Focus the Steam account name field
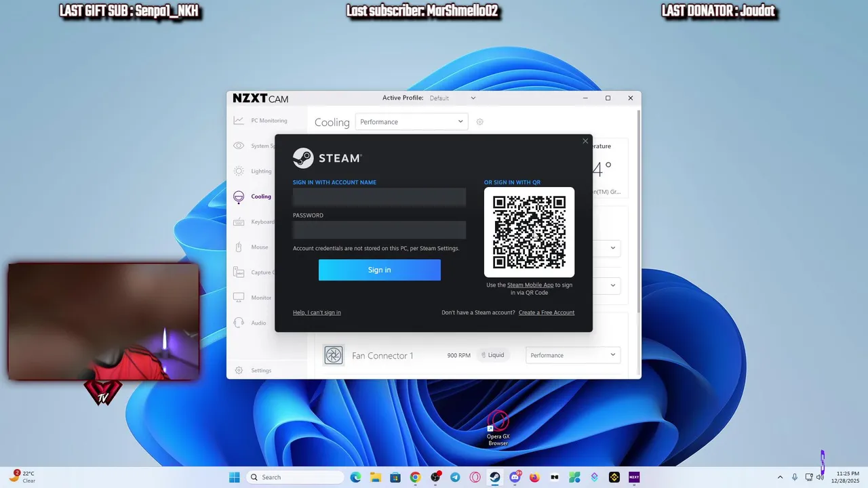868x488 pixels. (379, 197)
